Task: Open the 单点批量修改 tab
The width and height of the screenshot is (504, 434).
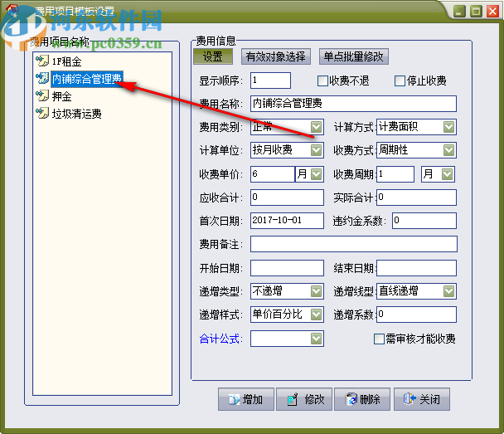Action: (354, 56)
